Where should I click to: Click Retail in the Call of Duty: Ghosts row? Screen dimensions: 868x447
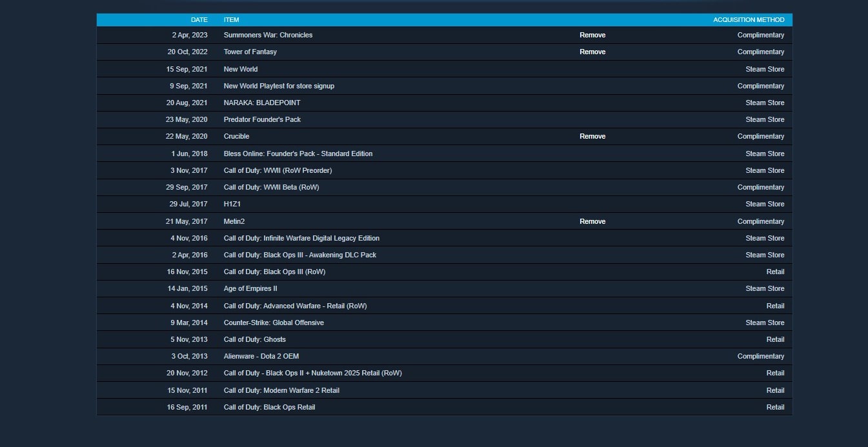(775, 339)
